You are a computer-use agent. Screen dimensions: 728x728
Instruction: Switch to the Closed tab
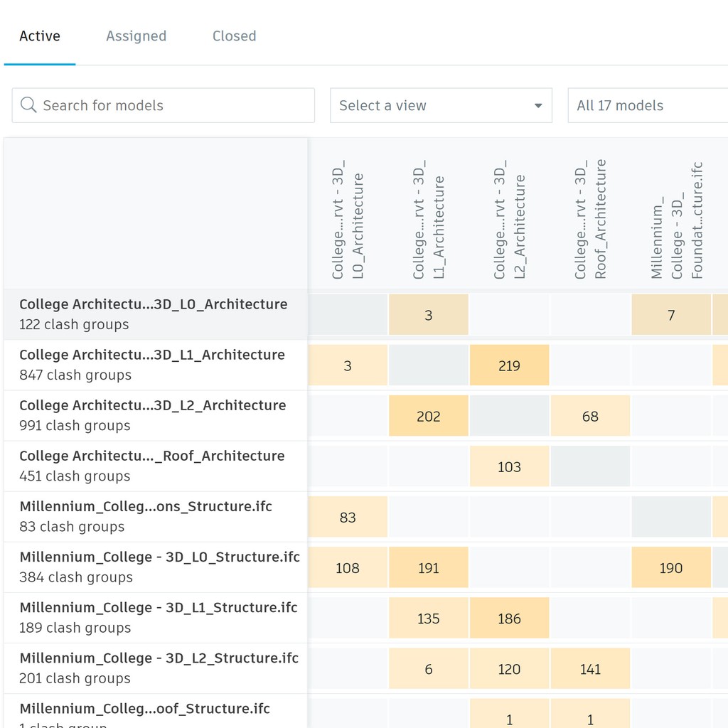click(x=234, y=36)
